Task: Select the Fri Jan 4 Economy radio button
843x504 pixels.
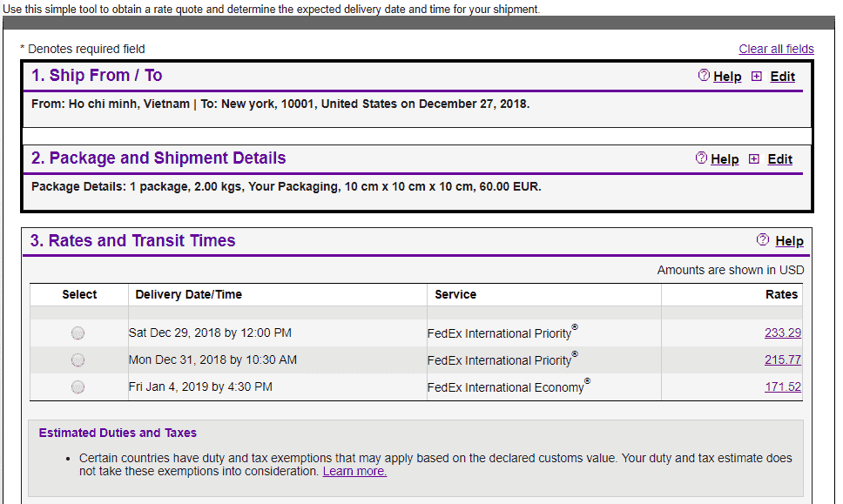Action: click(78, 386)
